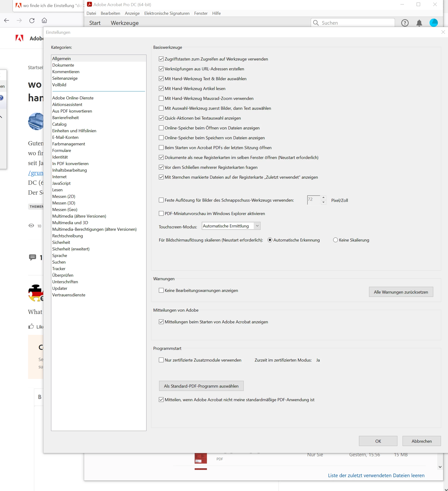Viewport: 448px width, 491px height.
Task: Click scrollbar down arrow in Acrobat window
Action: pos(440,467)
